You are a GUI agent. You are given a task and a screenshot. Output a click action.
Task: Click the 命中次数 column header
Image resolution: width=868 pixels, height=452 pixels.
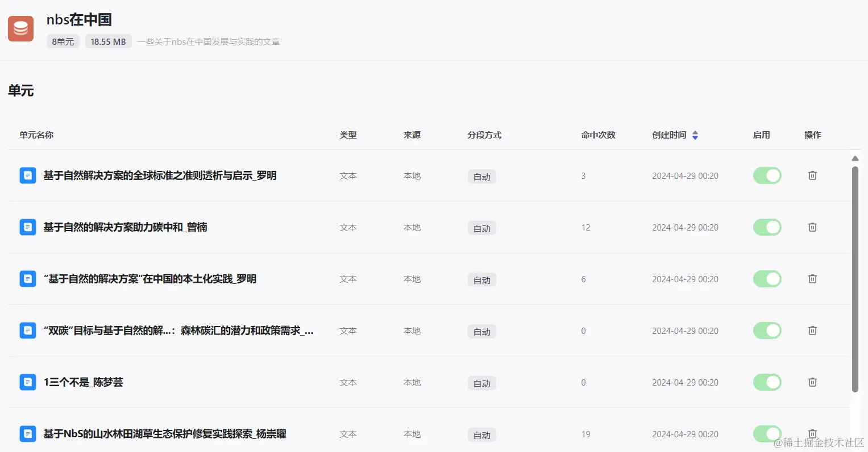click(598, 135)
